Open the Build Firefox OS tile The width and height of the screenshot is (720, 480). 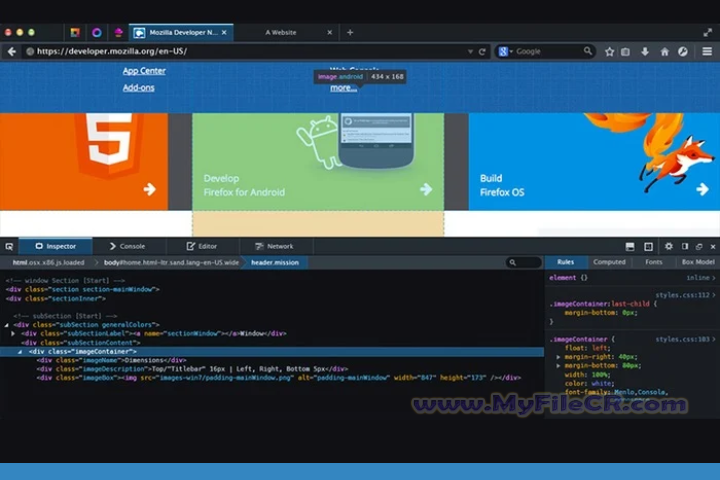[x=594, y=162]
